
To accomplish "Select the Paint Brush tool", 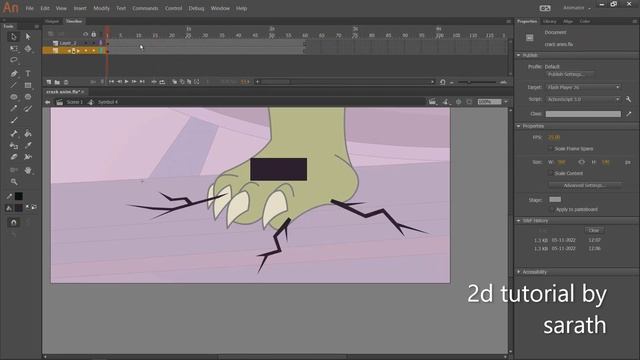I will tap(28, 109).
